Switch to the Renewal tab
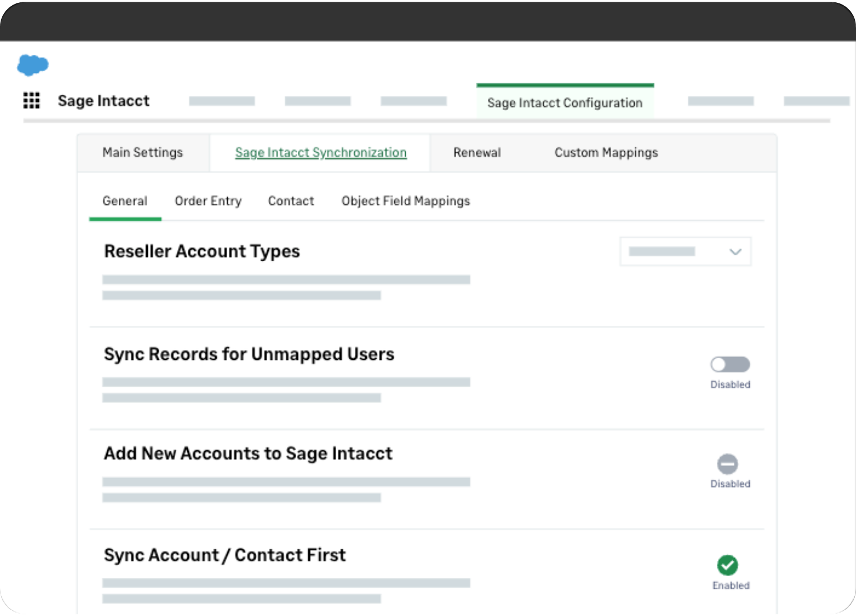This screenshot has height=616, width=856. pos(477,152)
